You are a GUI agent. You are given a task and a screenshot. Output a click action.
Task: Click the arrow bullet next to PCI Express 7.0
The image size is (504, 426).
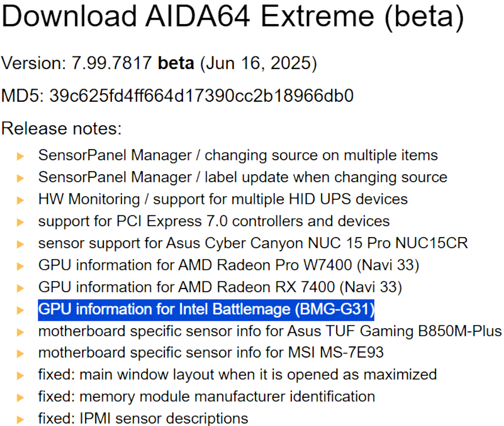(x=20, y=222)
